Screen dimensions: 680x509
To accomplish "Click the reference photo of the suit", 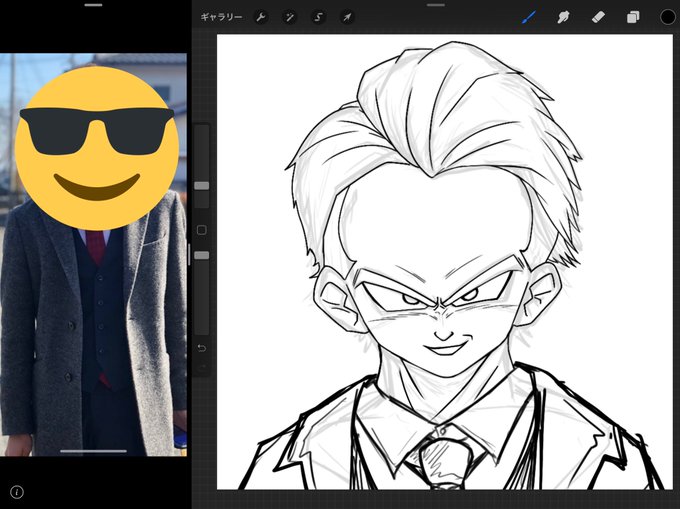I will tap(93, 254).
